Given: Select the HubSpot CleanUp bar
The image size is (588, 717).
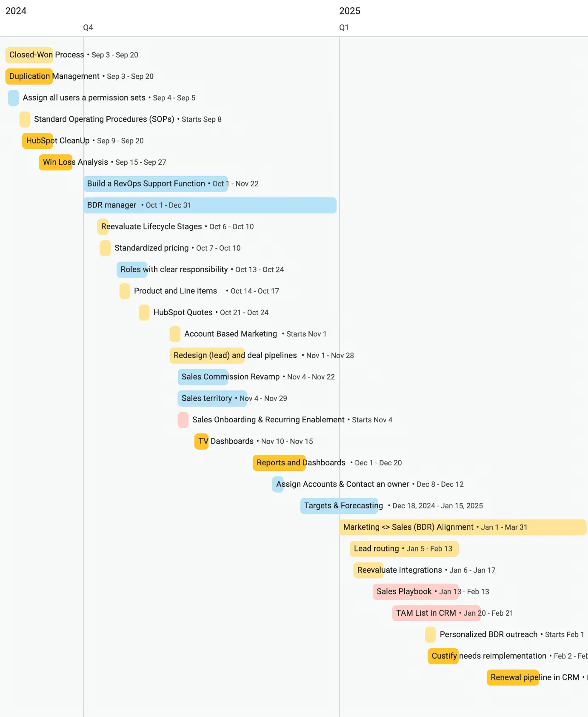Looking at the screenshot, I should [x=37, y=141].
